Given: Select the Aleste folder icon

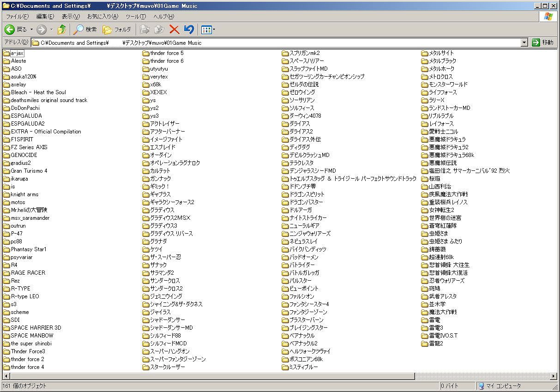Looking at the screenshot, I should [x=6, y=61].
